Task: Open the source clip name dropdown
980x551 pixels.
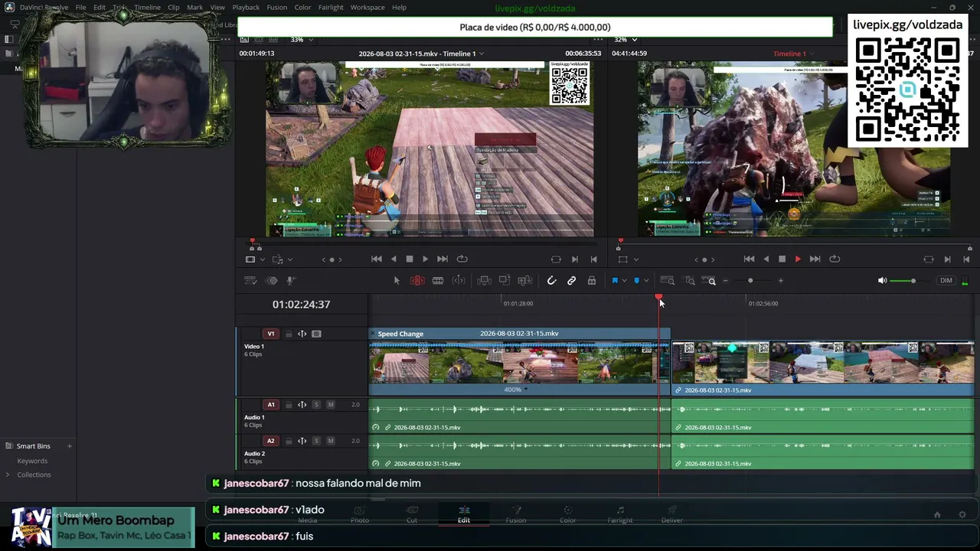Action: 482,54
